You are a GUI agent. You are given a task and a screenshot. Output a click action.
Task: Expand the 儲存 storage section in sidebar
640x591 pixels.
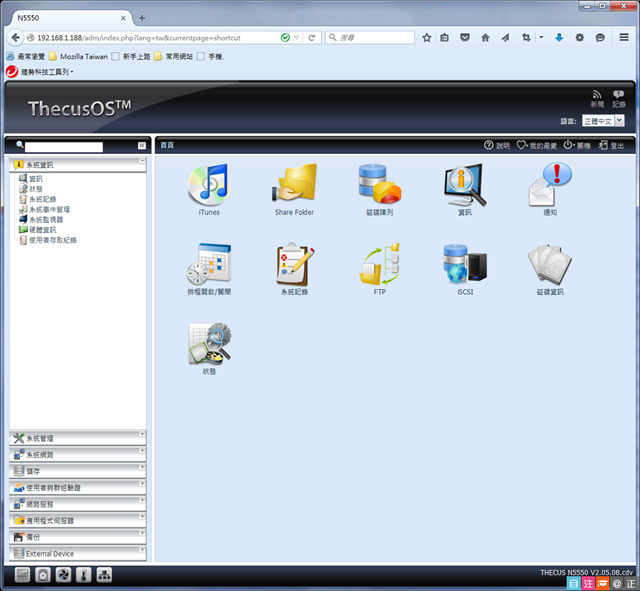pyautogui.click(x=78, y=471)
